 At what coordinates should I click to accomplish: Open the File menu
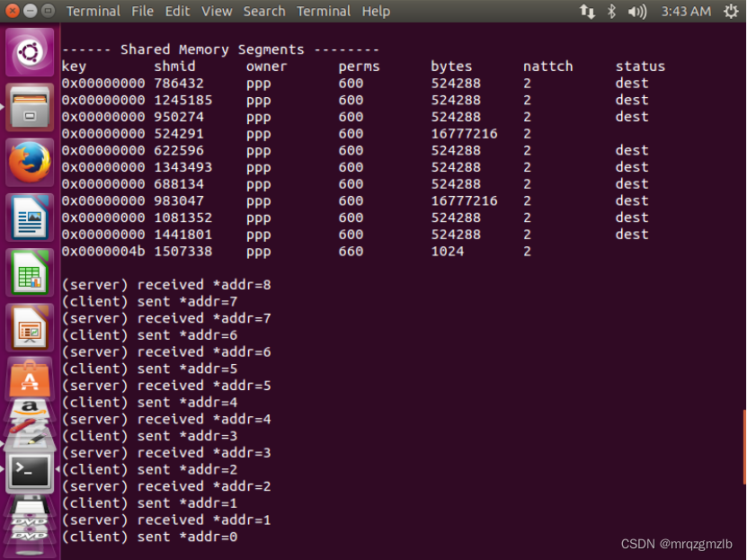click(x=142, y=11)
